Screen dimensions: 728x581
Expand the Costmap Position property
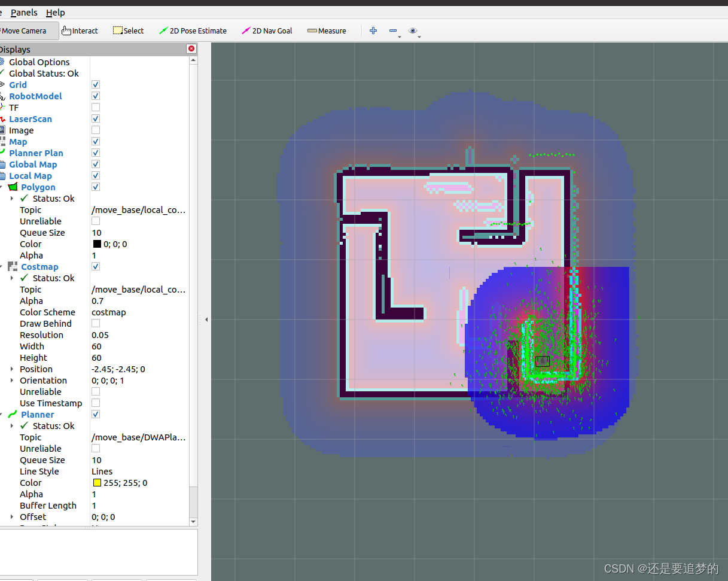pyautogui.click(x=12, y=369)
